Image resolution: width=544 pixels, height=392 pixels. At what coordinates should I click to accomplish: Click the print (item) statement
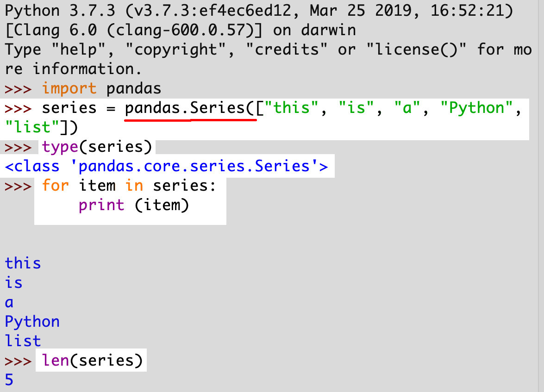134,205
